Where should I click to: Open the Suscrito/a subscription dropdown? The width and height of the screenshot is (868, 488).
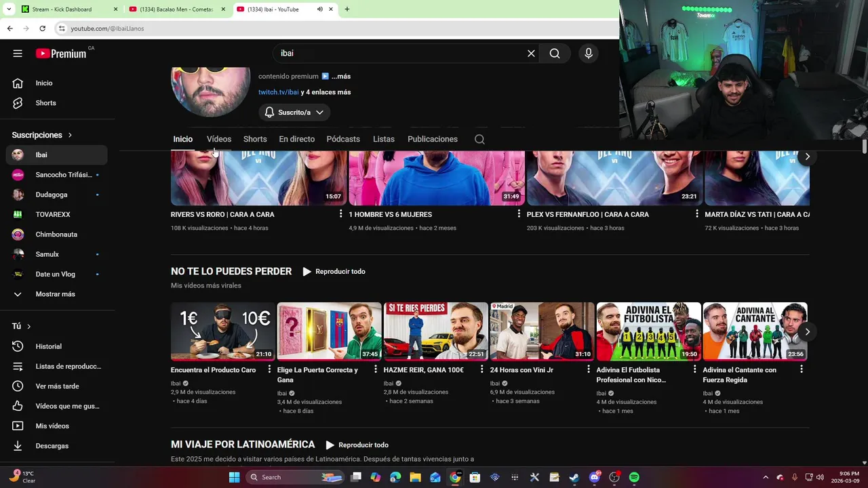[x=294, y=112]
